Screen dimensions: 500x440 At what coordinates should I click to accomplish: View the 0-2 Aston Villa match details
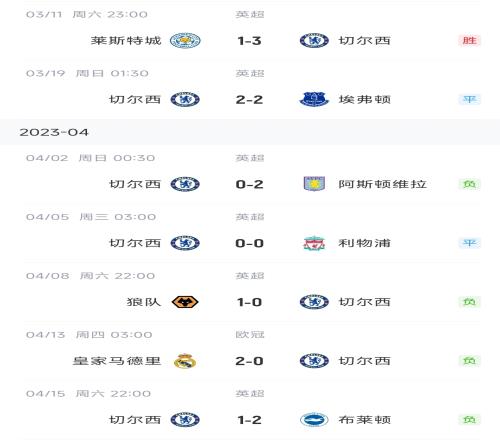249,184
